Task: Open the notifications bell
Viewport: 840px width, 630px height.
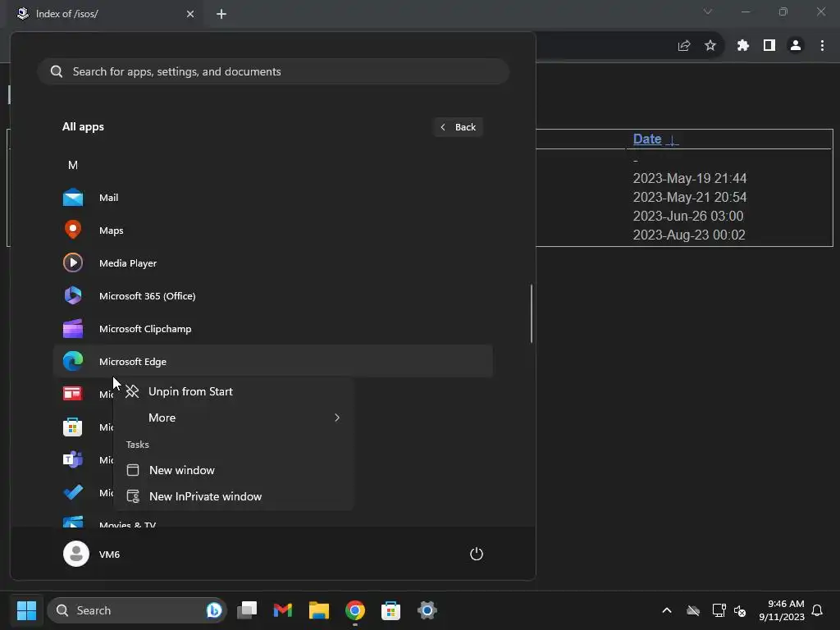Action: point(817,610)
